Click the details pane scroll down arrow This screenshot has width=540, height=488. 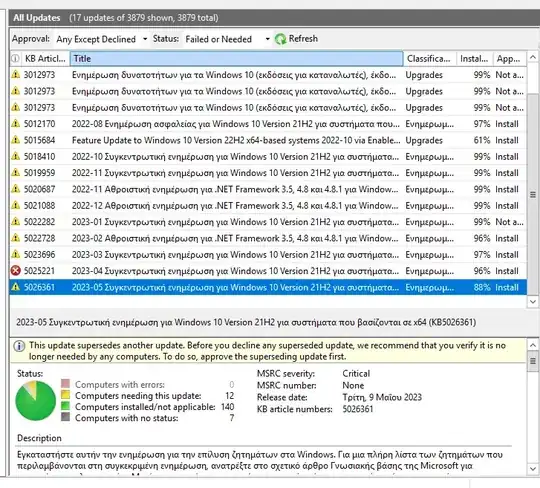[x=532, y=469]
